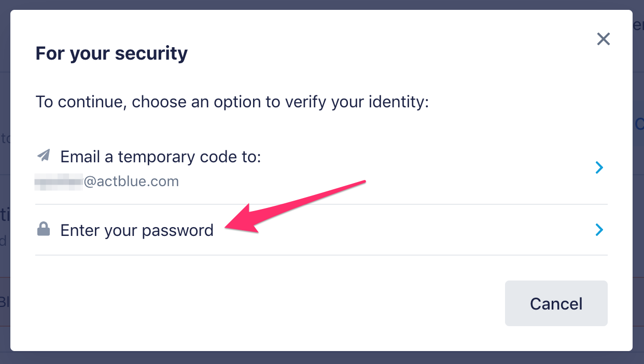Click the divider line below the password option
Image resolution: width=644 pixels, height=364 pixels.
tap(321, 255)
